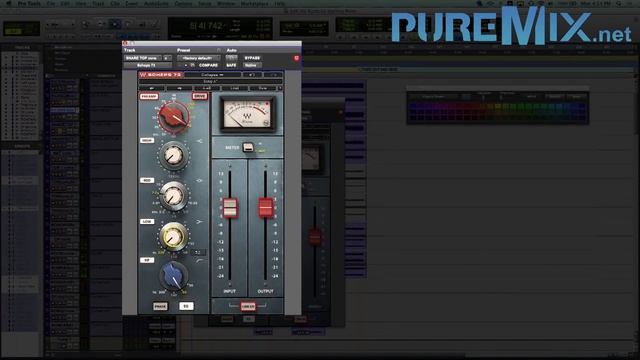Toggle the fader LINK button
Screen dimensions: 640x360
[248, 306]
